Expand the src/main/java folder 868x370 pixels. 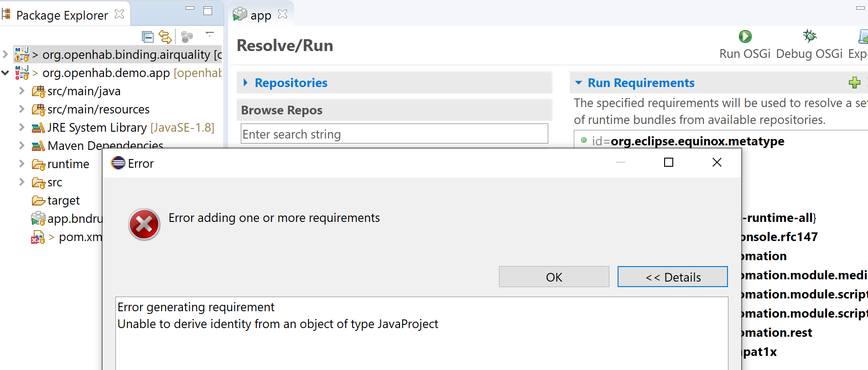pos(21,91)
